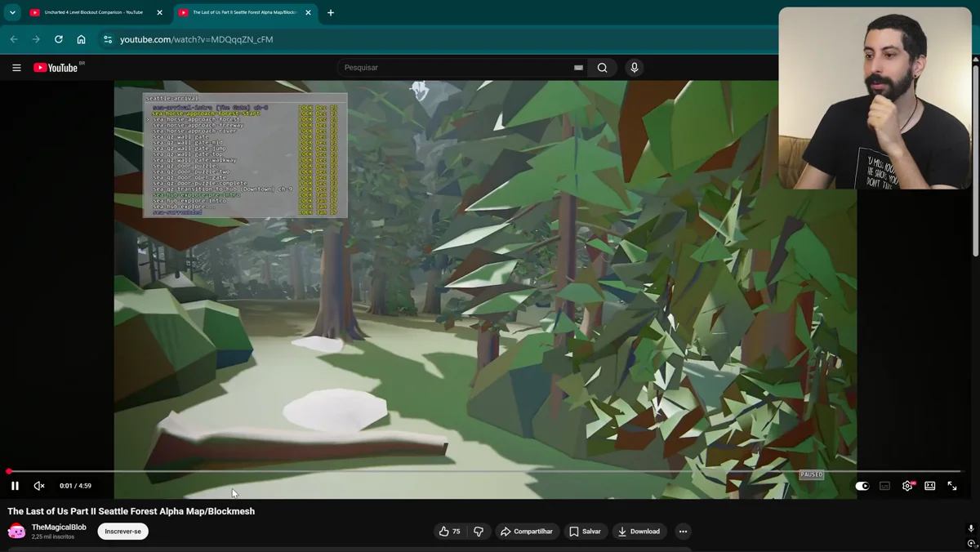Close The Last of Us Part II tab
The height and width of the screenshot is (552, 980).
click(308, 12)
